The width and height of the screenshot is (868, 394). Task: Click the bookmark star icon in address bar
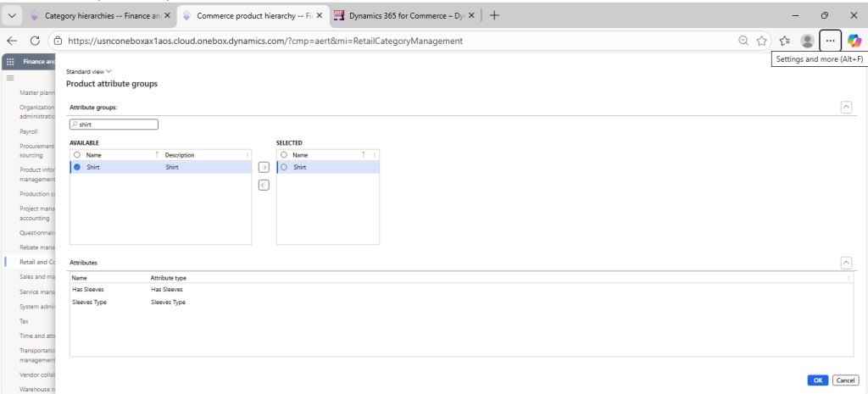tap(761, 40)
